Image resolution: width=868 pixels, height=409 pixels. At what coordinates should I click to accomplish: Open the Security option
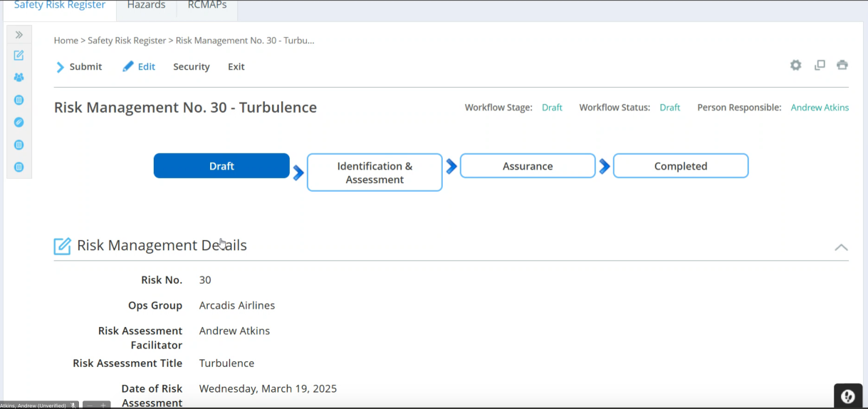[x=192, y=67]
